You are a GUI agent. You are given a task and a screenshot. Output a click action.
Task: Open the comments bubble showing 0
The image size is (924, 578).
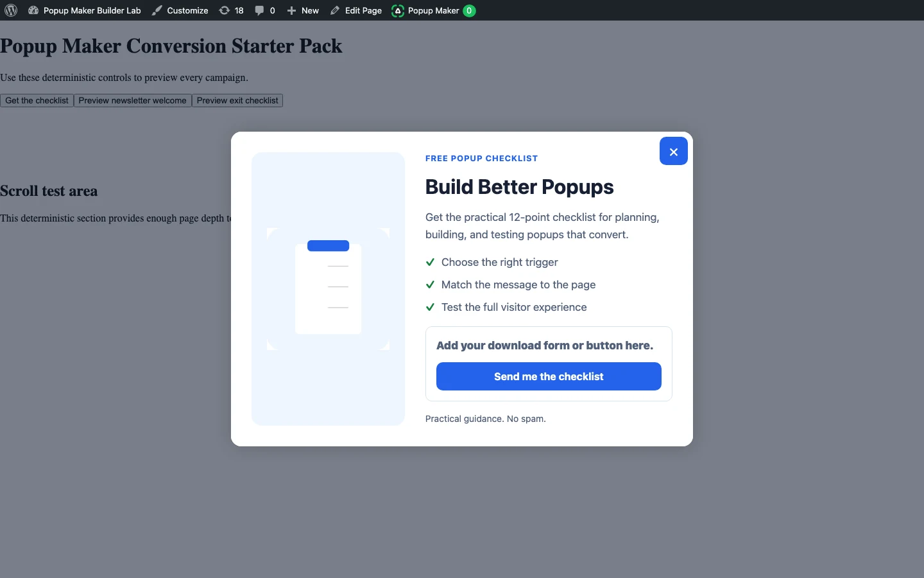pos(265,10)
